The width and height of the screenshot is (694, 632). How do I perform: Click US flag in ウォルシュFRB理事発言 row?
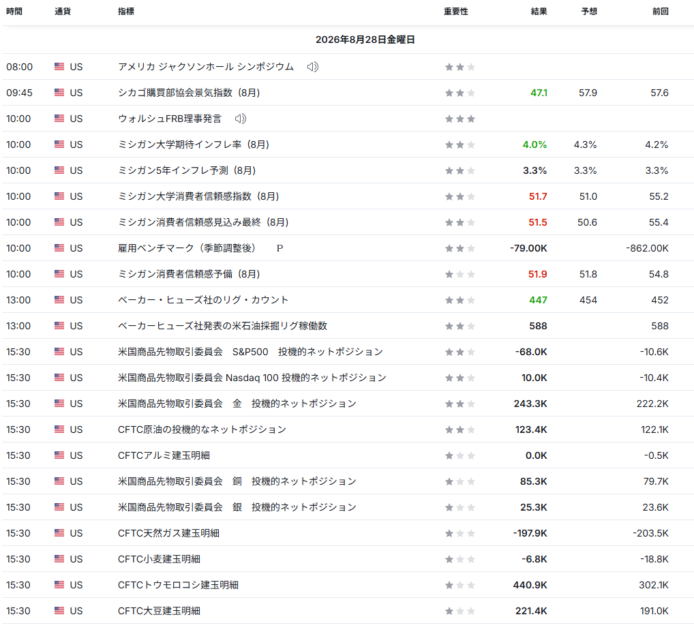pos(59,118)
